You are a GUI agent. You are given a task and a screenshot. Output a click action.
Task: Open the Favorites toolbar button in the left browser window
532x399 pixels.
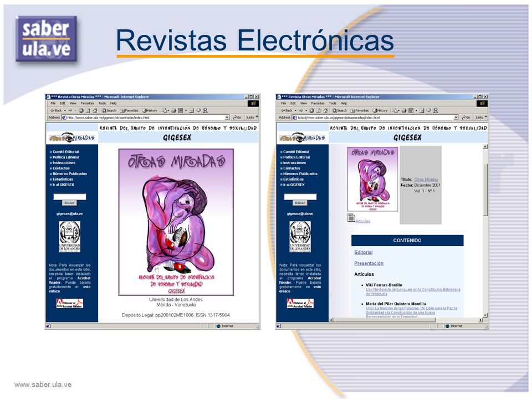pyautogui.click(x=129, y=110)
